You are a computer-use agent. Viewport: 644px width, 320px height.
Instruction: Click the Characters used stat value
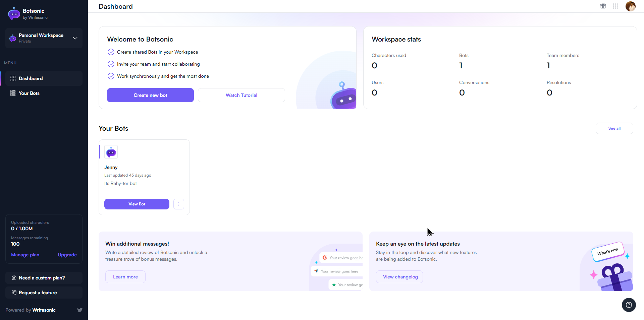pyautogui.click(x=374, y=66)
